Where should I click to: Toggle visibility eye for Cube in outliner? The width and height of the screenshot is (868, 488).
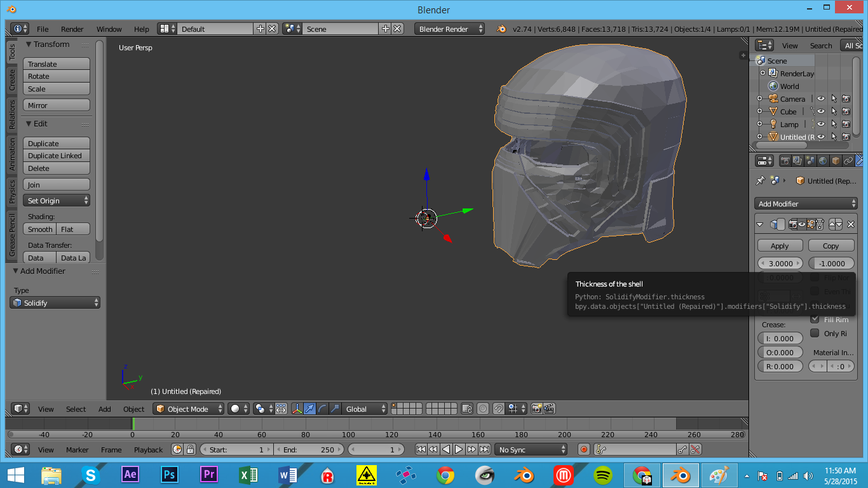pos(821,111)
